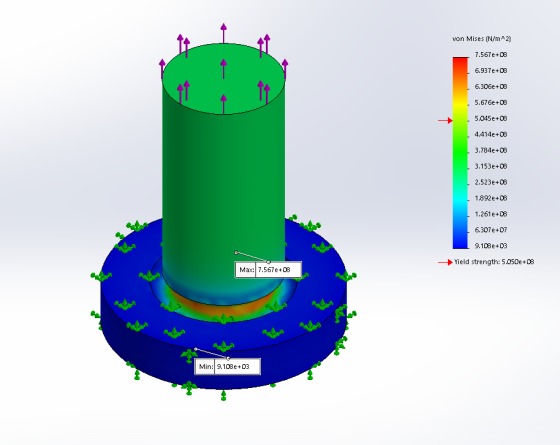
Task: Select the 5.045e+08 legend value
Action: (x=491, y=119)
